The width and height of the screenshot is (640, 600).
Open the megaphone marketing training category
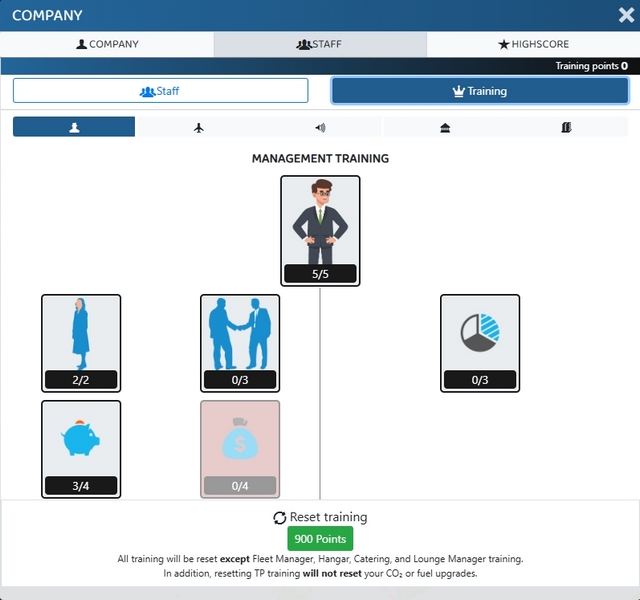pos(320,128)
